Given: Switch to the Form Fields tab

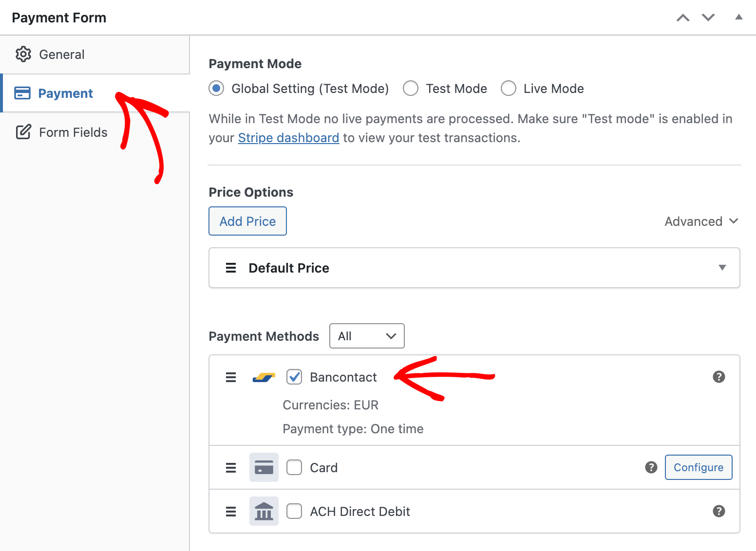Looking at the screenshot, I should click(73, 132).
